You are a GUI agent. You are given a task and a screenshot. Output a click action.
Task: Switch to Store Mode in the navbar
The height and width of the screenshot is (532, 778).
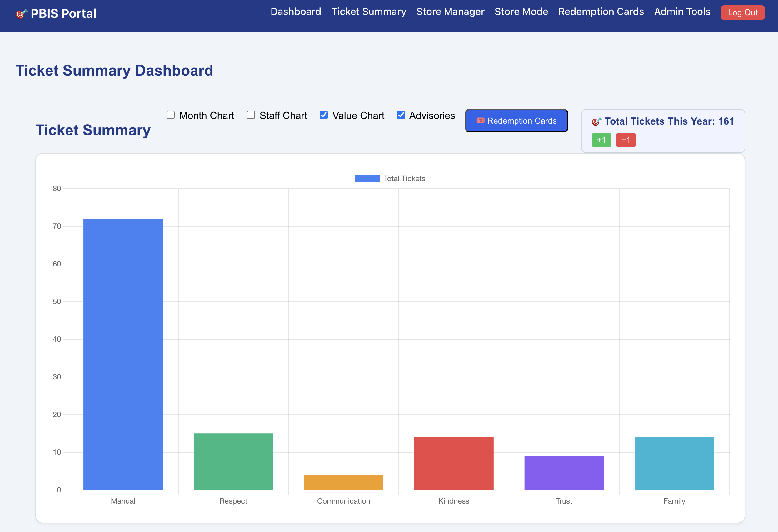click(x=521, y=12)
